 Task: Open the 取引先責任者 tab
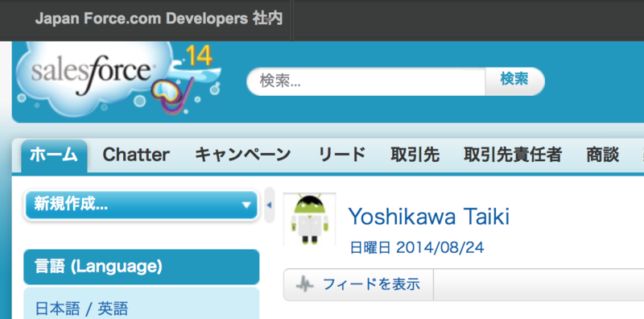point(513,155)
